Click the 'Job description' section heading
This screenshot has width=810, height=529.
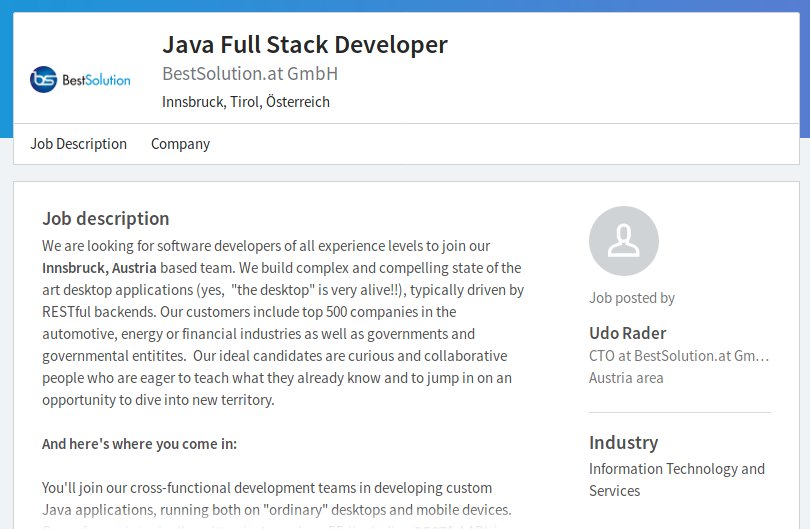106,219
